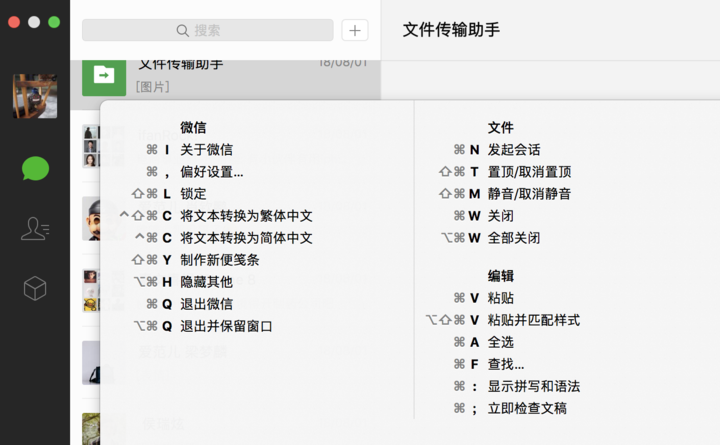Viewport: 720px width, 445px height.
Task: Open chat with cartoon mustache man avatar
Action: coord(91,219)
